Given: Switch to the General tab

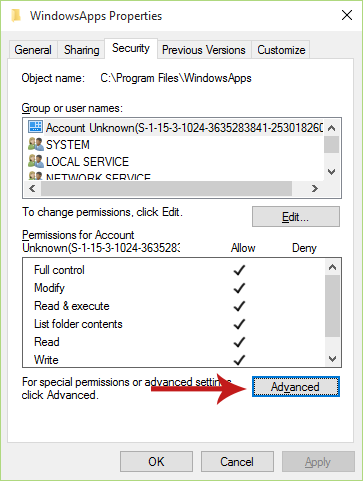Looking at the screenshot, I should pyautogui.click(x=33, y=50).
